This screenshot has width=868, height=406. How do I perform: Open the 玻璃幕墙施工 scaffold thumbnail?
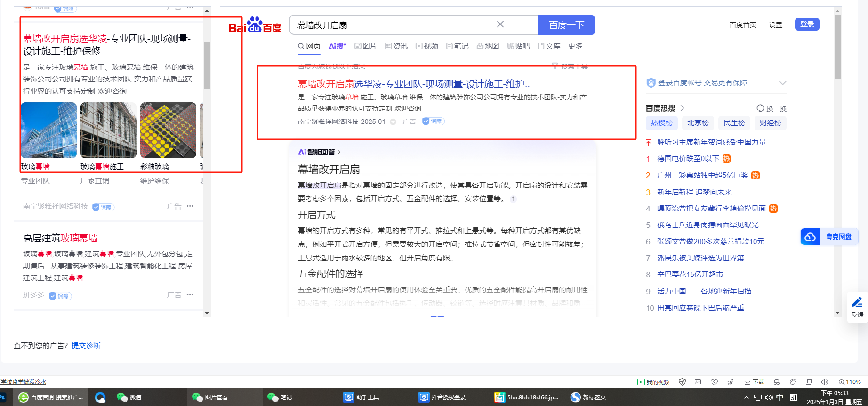pyautogui.click(x=108, y=130)
